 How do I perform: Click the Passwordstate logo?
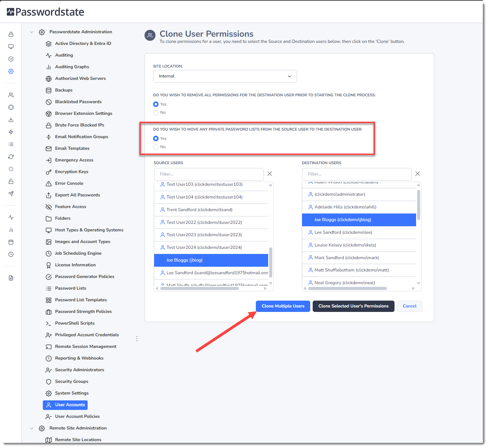click(x=45, y=12)
